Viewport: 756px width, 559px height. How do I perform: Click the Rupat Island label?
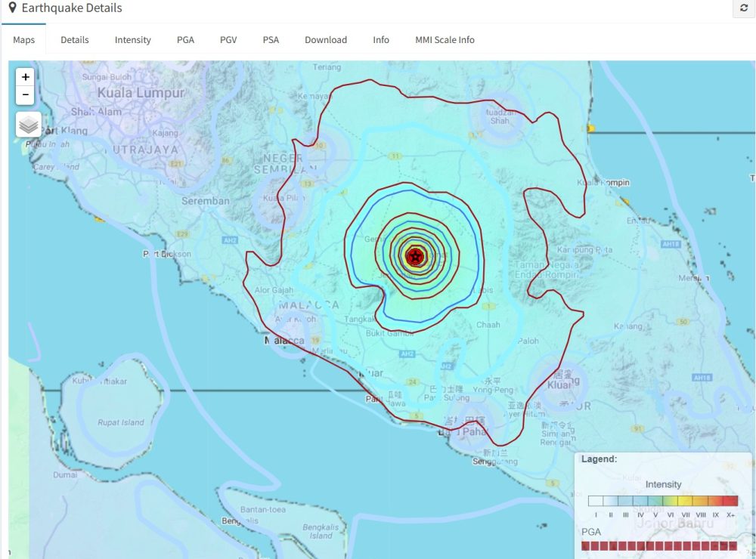click(120, 422)
